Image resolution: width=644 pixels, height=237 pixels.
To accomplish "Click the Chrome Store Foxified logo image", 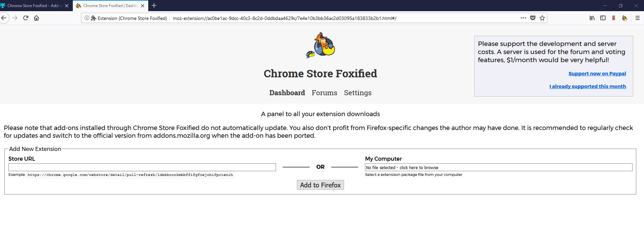I will click(320, 45).
